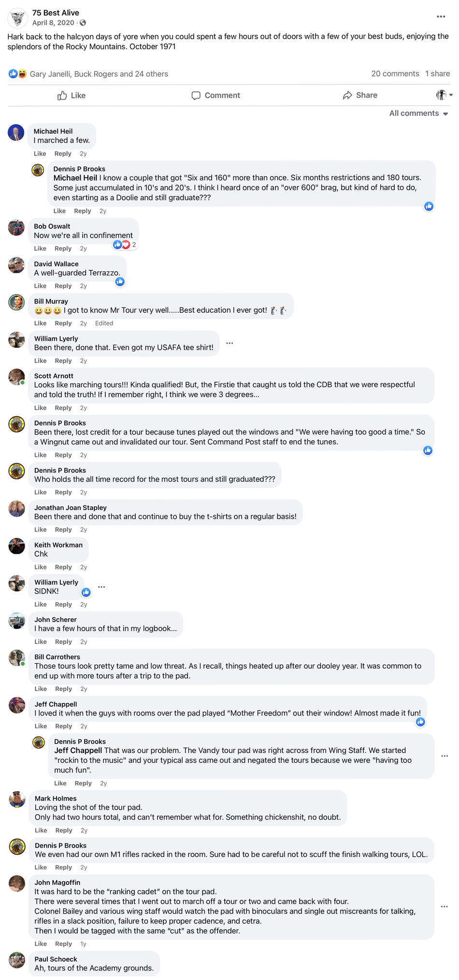Open the post options three-dot menu
Viewport: 459px width, 980px height.
coord(441,16)
